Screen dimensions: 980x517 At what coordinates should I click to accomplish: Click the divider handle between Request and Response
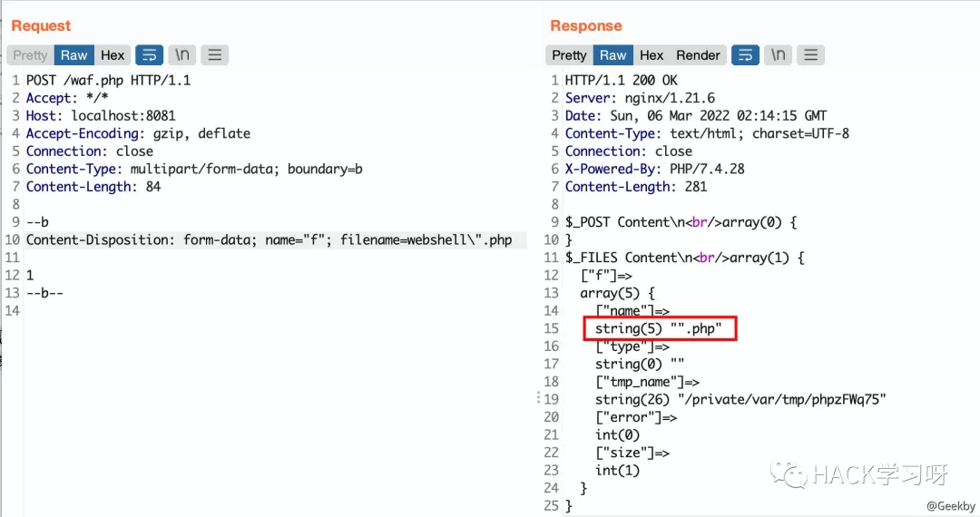[x=538, y=397]
